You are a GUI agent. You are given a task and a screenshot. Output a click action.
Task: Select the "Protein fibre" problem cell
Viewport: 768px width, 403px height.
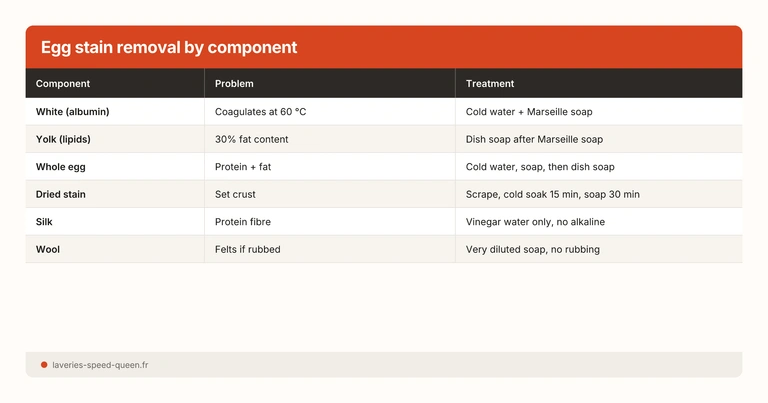click(x=243, y=222)
